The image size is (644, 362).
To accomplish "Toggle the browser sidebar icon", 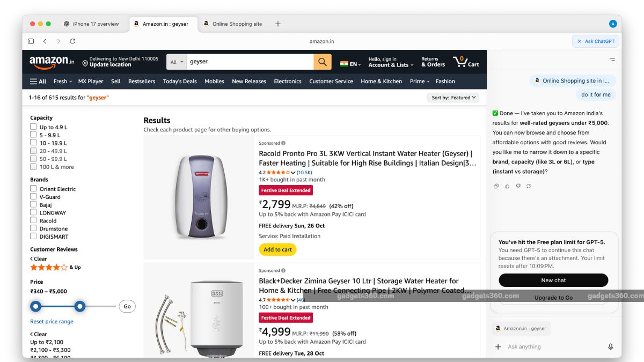I will point(31,41).
